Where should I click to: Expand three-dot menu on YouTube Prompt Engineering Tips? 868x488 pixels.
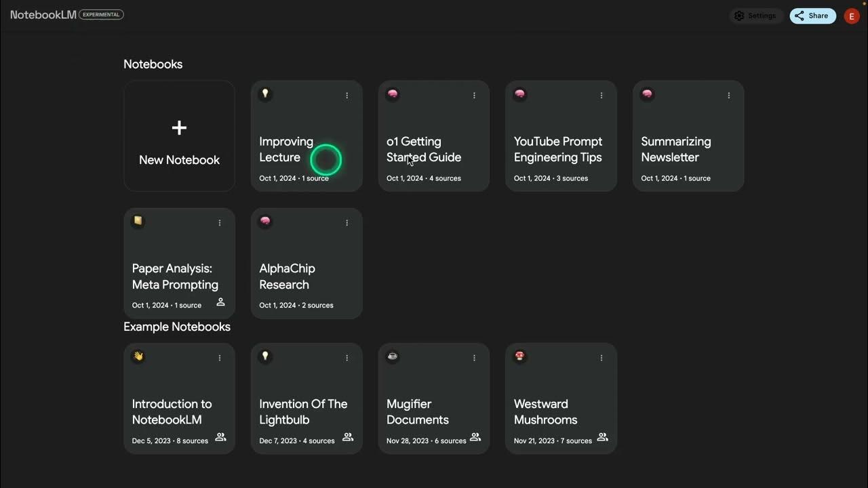click(x=601, y=96)
